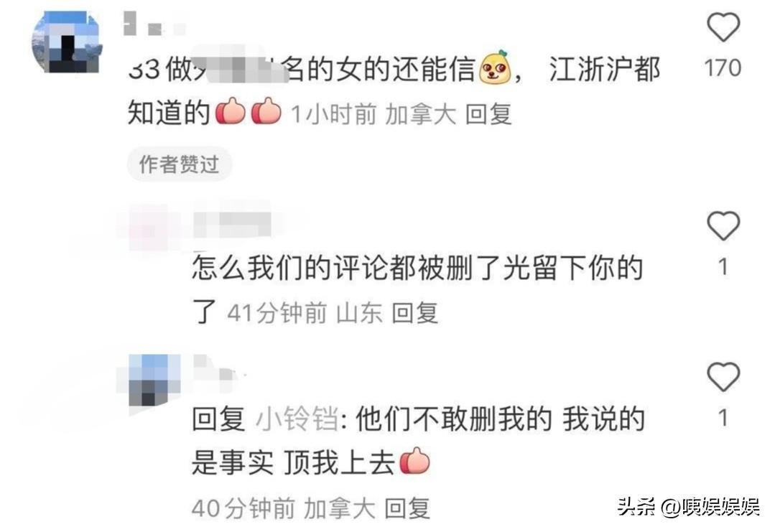Screen dimensions: 775x532
Task: Click the yellow face emoji after 还能信
Action: [x=496, y=66]
